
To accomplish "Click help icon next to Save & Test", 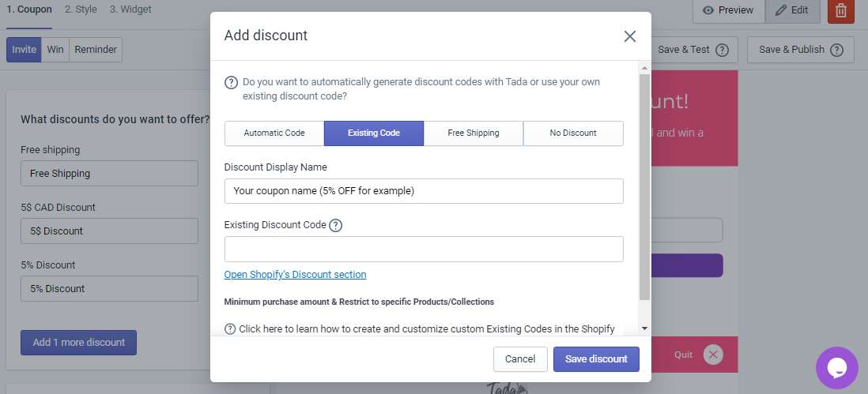I will point(722,50).
